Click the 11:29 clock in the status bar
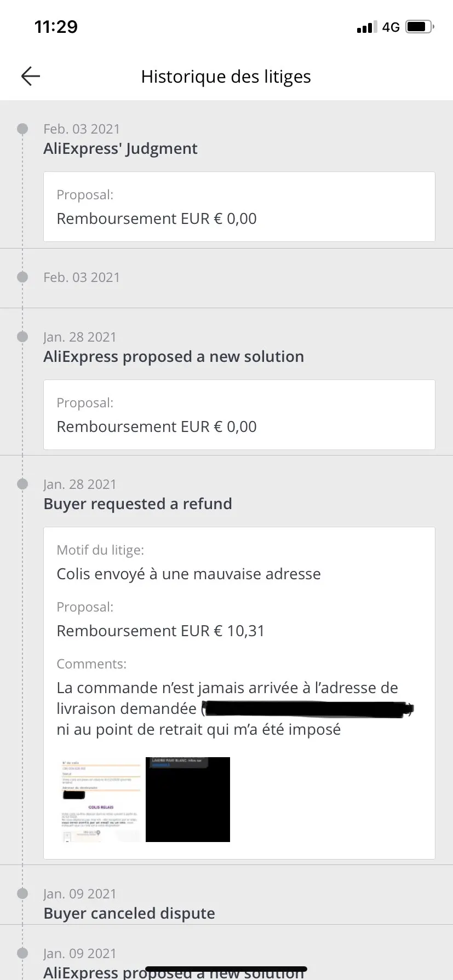Screen dimensions: 453x980 tap(56, 27)
